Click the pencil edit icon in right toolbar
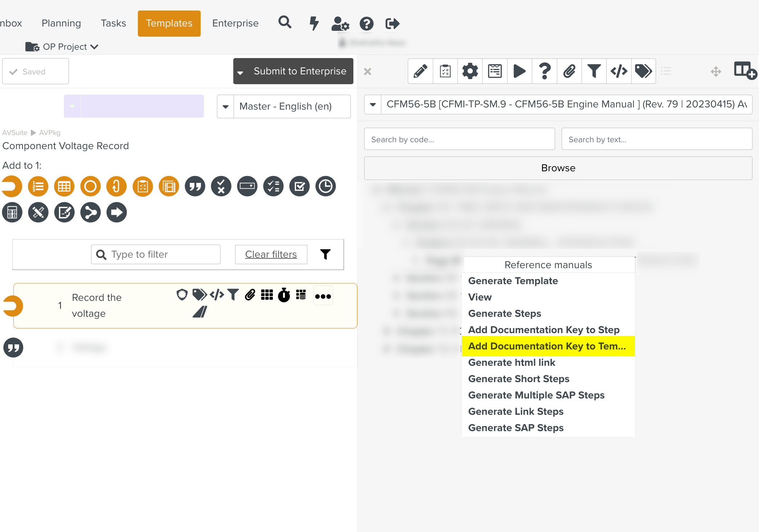 point(420,71)
